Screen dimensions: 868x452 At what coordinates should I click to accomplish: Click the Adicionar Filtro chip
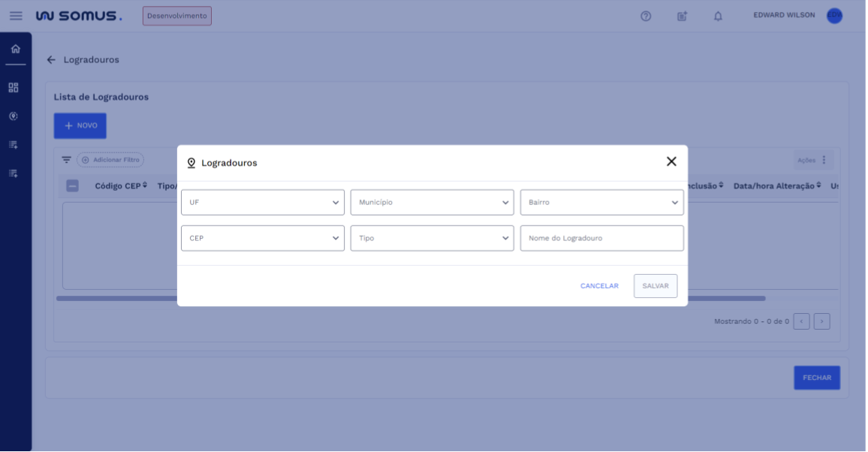pyautogui.click(x=110, y=160)
